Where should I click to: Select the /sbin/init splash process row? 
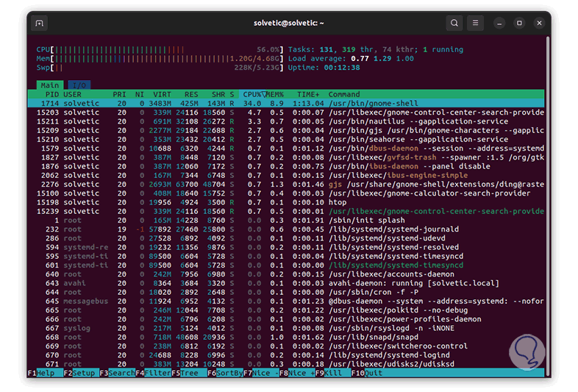[x=286, y=221]
